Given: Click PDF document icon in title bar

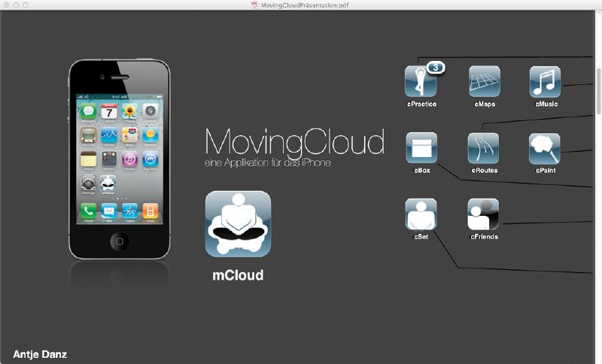Looking at the screenshot, I should [255, 5].
